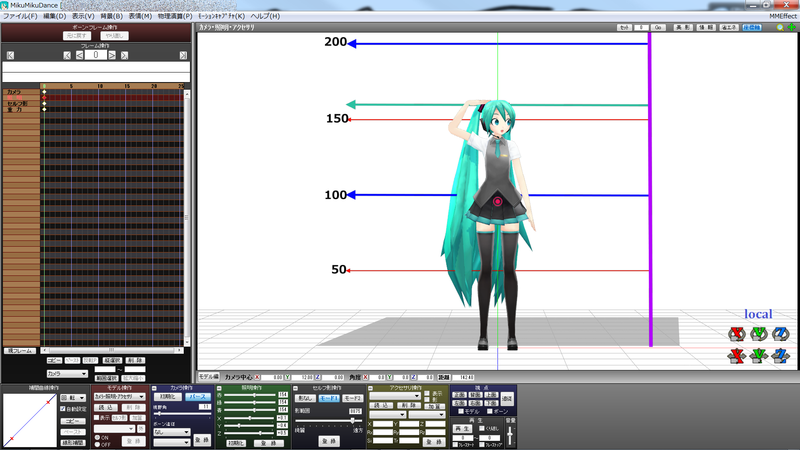Click the lower red X rotate icon

[x=736, y=356]
